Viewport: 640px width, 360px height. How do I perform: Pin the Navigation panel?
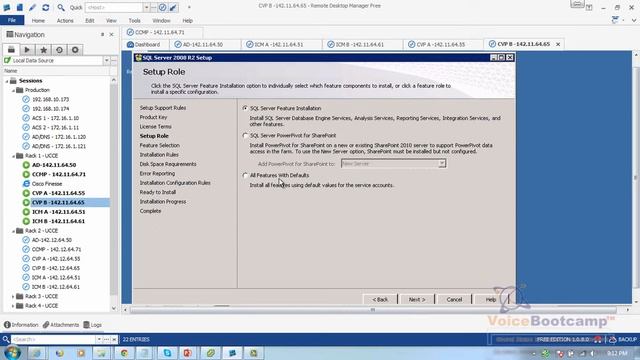[102, 35]
